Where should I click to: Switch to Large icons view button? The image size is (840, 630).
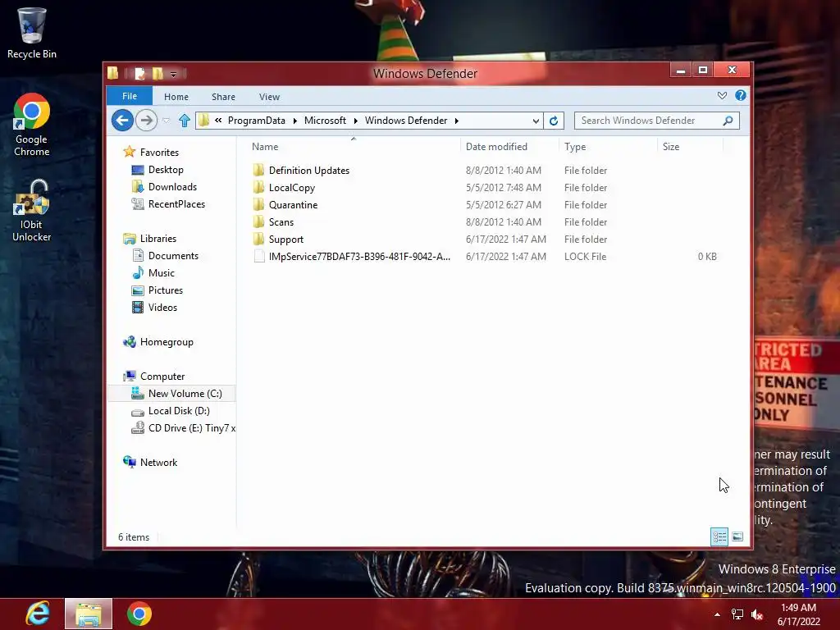(737, 536)
